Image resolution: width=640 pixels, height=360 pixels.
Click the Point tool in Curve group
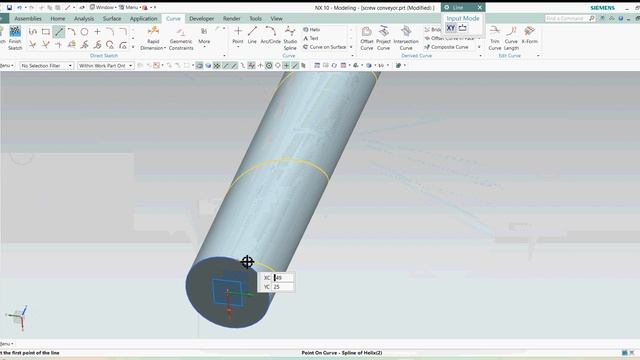(238, 35)
